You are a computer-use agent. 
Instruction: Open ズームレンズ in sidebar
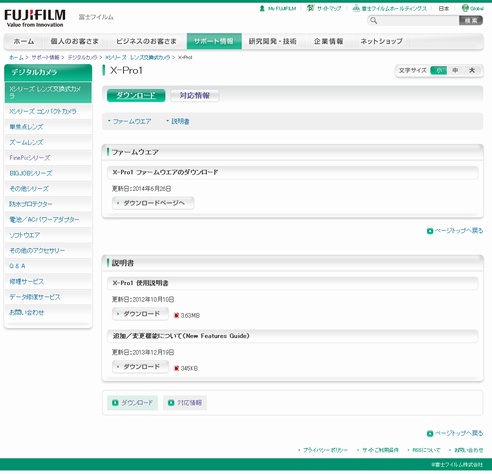click(x=48, y=142)
